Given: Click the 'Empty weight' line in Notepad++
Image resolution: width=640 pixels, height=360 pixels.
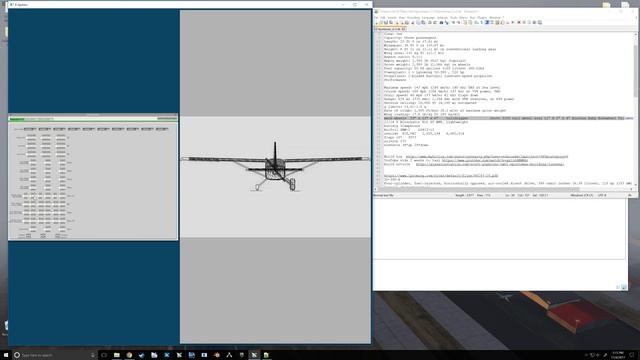Looking at the screenshot, I should coord(426,60).
